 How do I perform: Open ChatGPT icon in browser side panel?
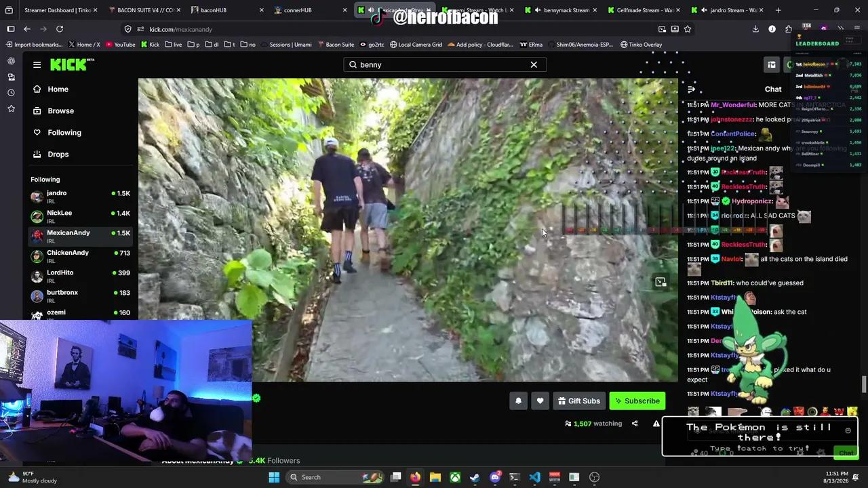[x=11, y=61]
